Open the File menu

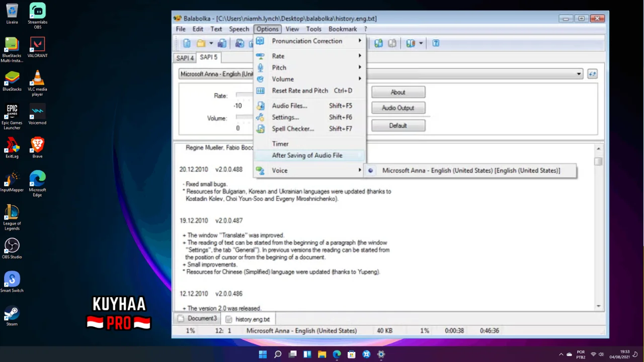pyautogui.click(x=181, y=29)
